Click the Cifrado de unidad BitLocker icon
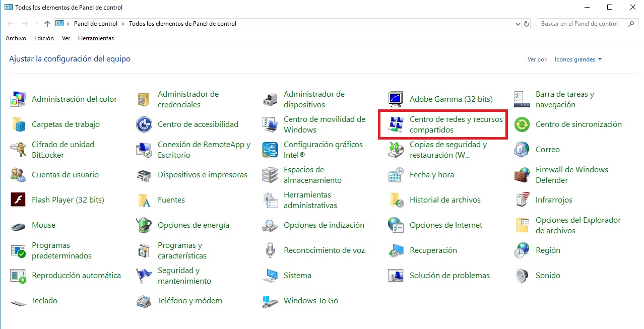 tap(18, 150)
